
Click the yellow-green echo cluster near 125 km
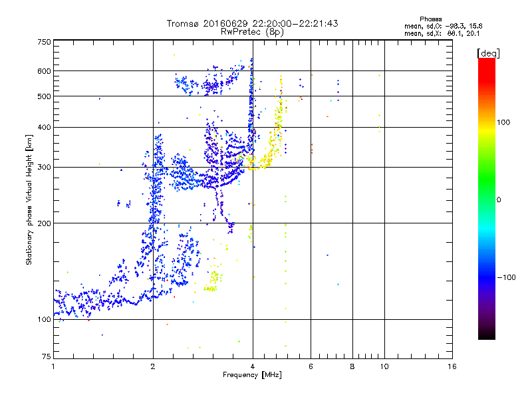(213, 280)
